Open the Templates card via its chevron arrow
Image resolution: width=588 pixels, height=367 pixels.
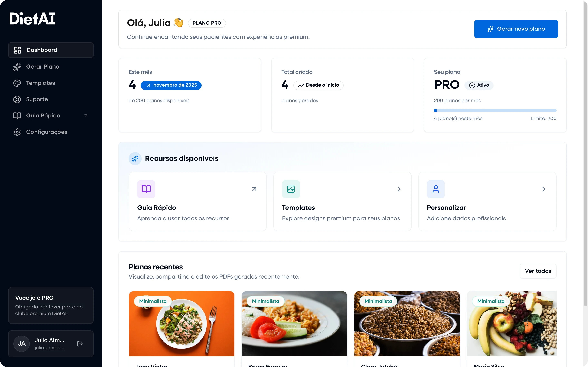tap(399, 189)
